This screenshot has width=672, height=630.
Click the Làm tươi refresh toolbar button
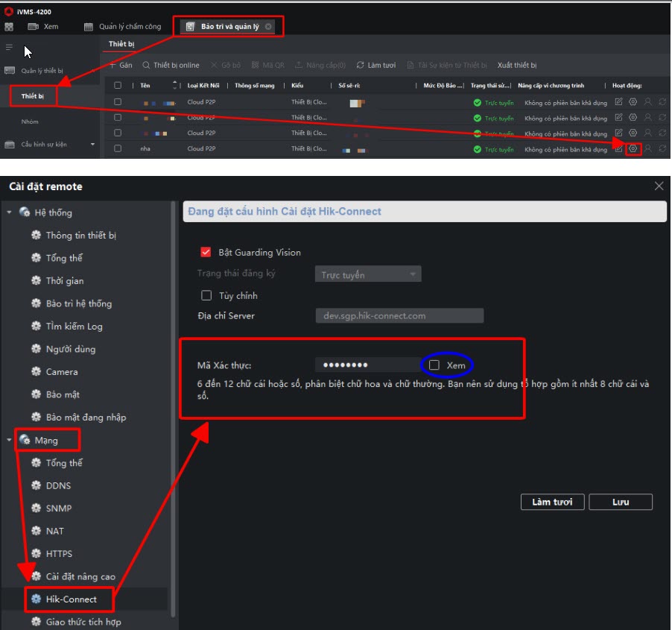[x=376, y=66]
